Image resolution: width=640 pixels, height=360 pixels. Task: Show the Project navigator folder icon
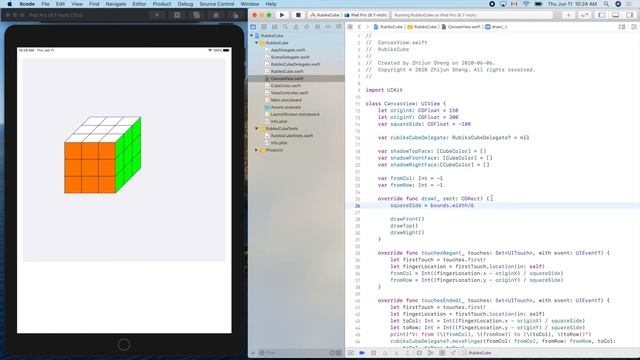253,27
